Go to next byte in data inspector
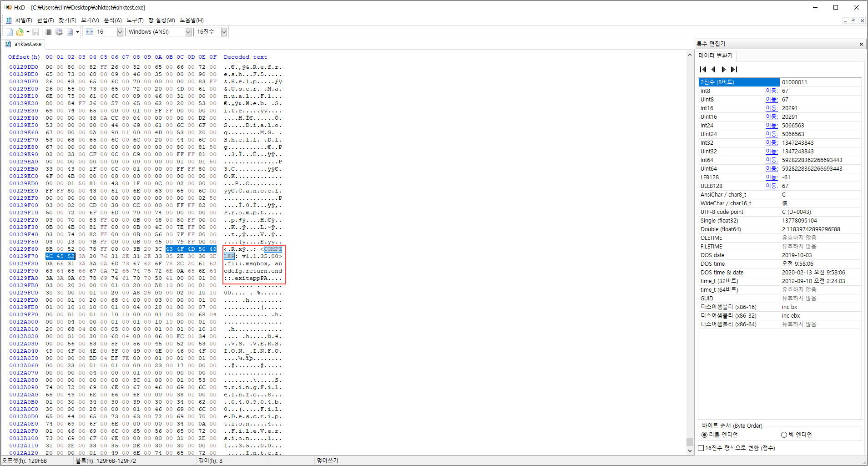This screenshot has width=868, height=466. [x=723, y=69]
